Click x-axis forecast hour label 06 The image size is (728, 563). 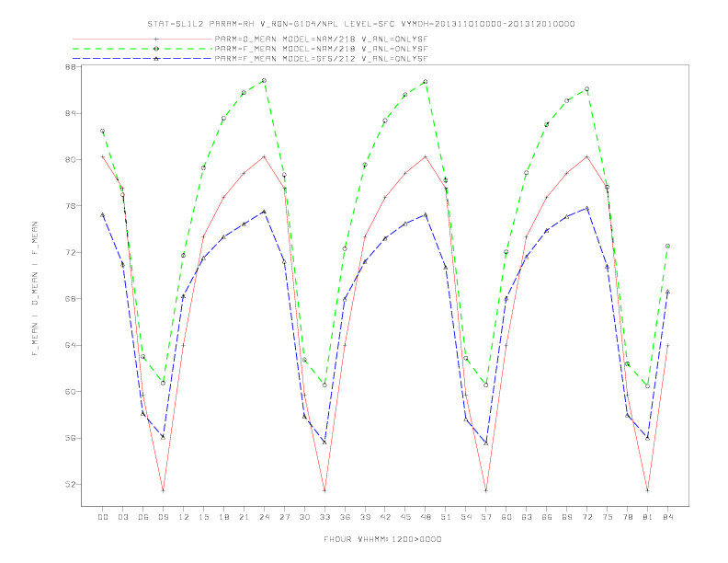pyautogui.click(x=143, y=517)
